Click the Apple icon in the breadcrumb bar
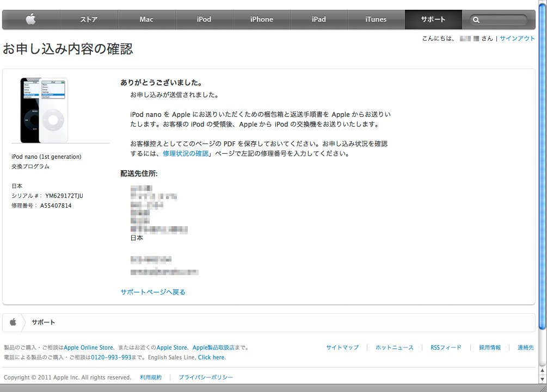547x392 pixels. 13,322
